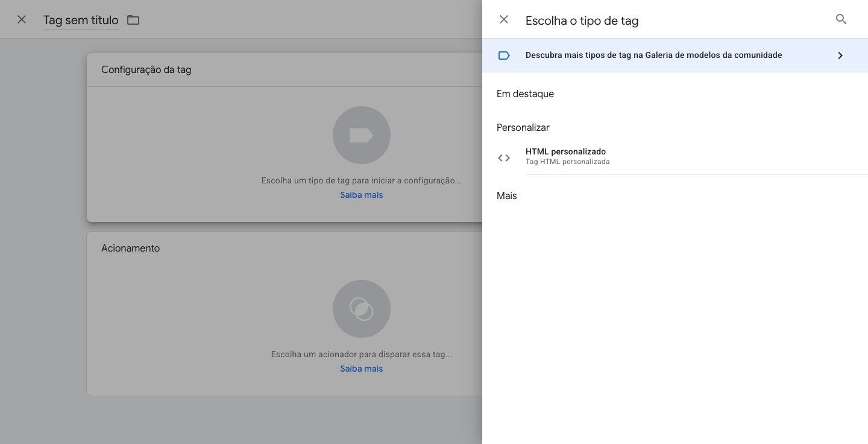Click the 'Em destaque' section heading
Viewport: 868px width, 444px height.
coord(525,94)
